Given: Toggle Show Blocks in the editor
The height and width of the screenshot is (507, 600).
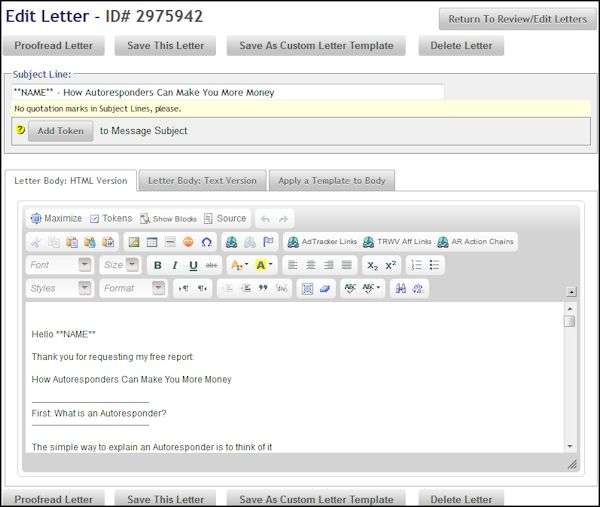Looking at the screenshot, I should (x=168, y=218).
